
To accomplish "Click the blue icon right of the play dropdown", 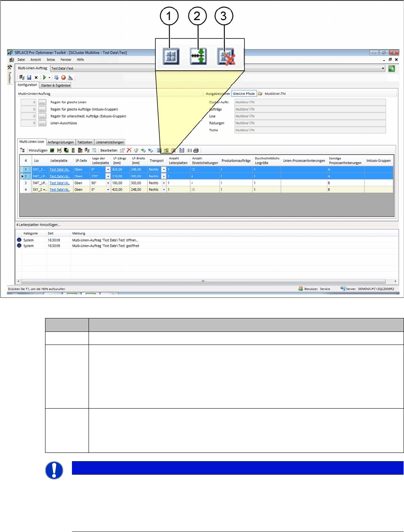I will (x=57, y=78).
